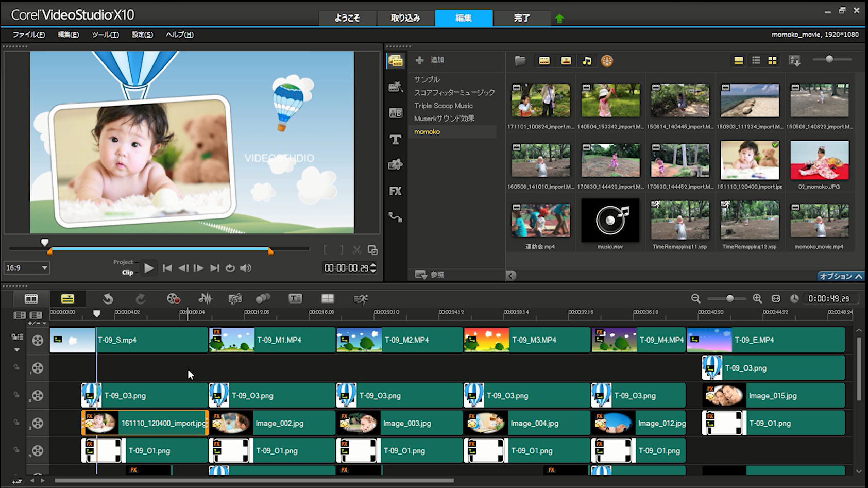Image resolution: width=868 pixels, height=488 pixels.
Task: Open the Transition library panel
Action: click(x=395, y=113)
